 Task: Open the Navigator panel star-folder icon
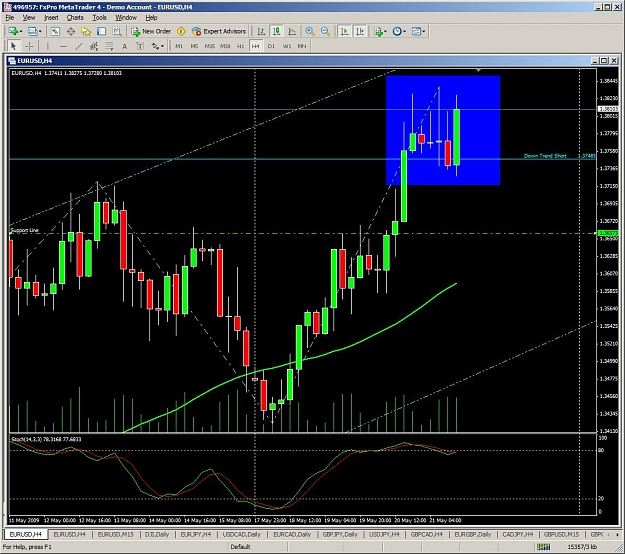(86, 31)
